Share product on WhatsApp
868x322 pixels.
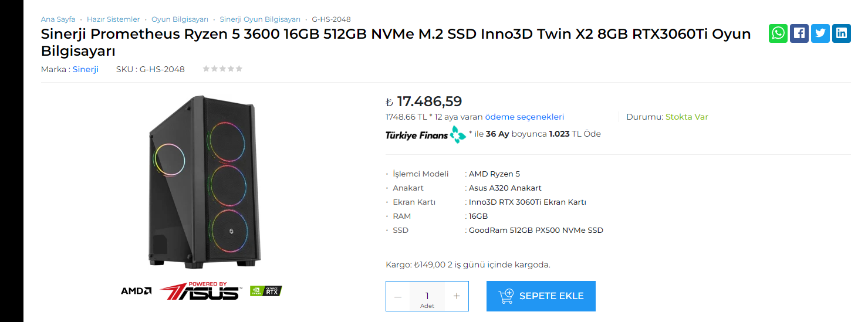click(778, 33)
